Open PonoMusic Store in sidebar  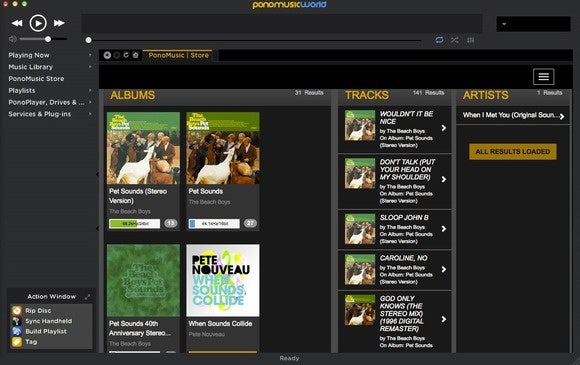pyautogui.click(x=36, y=79)
